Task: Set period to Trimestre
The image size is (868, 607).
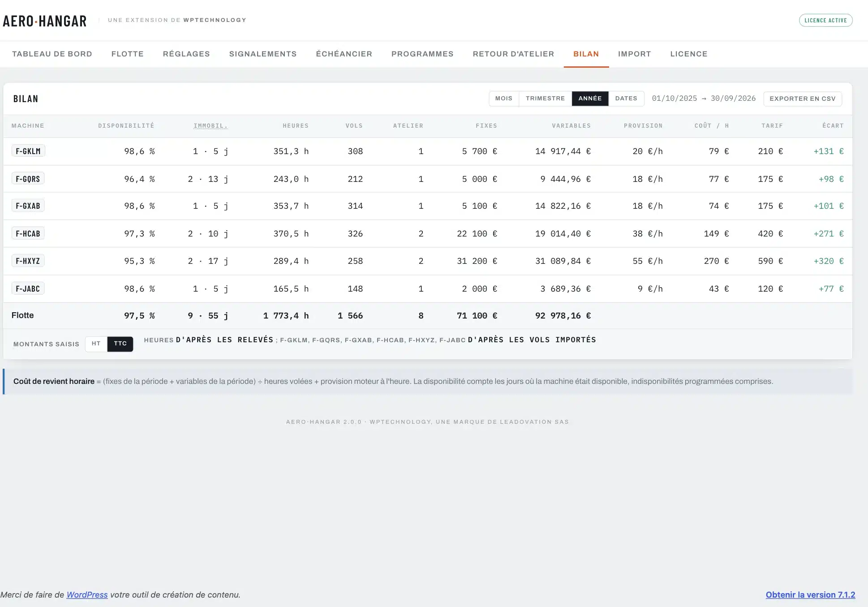Action: tap(546, 99)
